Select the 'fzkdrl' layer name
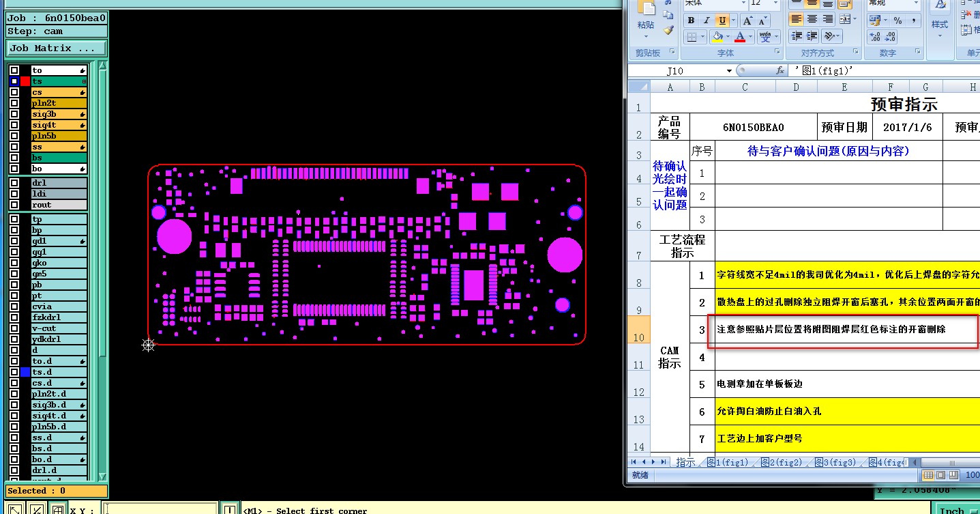Image resolution: width=980 pixels, height=514 pixels. (59, 317)
